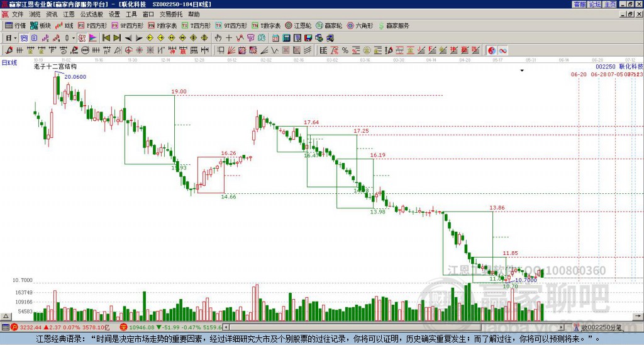Open the 窗口 menu

pos(148,14)
